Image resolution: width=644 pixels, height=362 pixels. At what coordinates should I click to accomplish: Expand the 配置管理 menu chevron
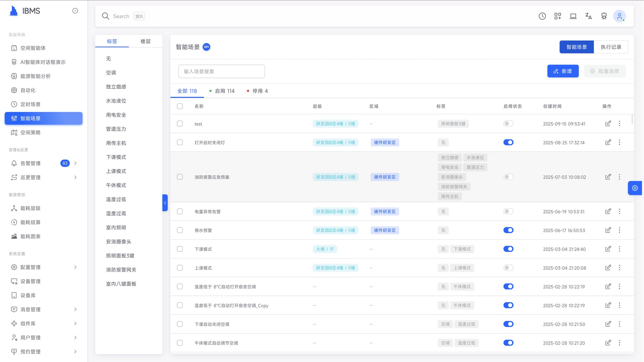[75, 267]
